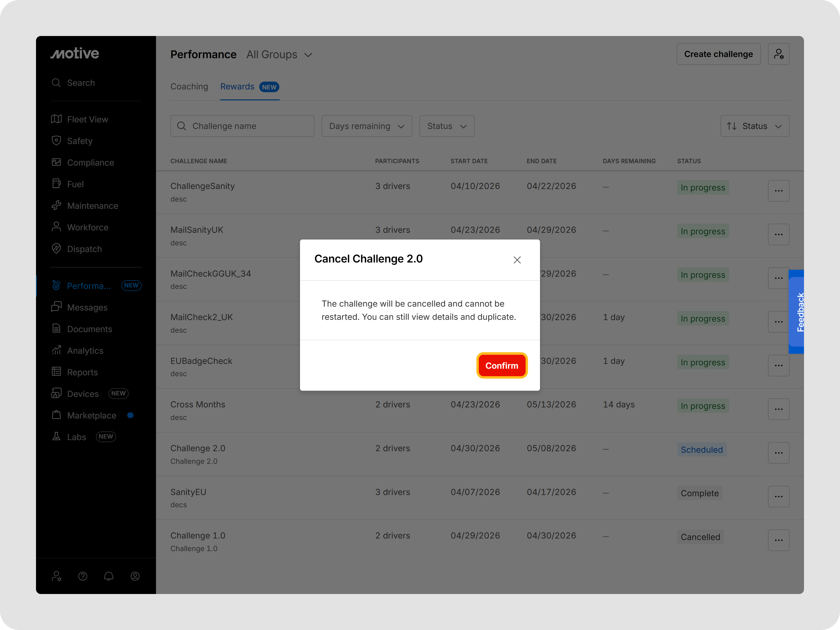Open more options for MailSanityUK

778,234
